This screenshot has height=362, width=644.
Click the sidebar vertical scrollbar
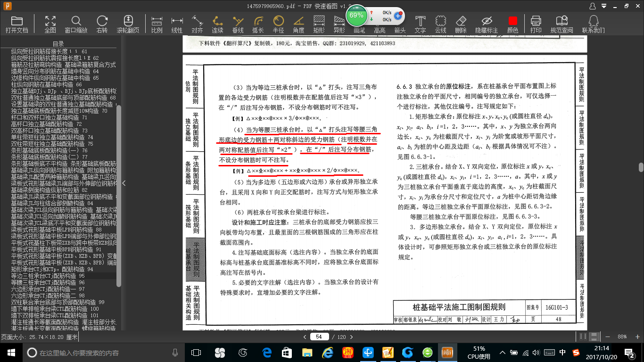click(119, 196)
